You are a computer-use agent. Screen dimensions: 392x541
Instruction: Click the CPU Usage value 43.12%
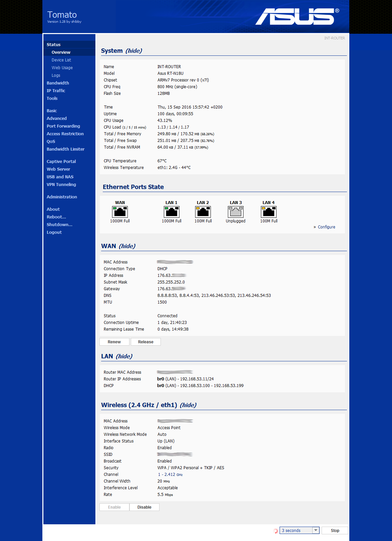pyautogui.click(x=165, y=121)
